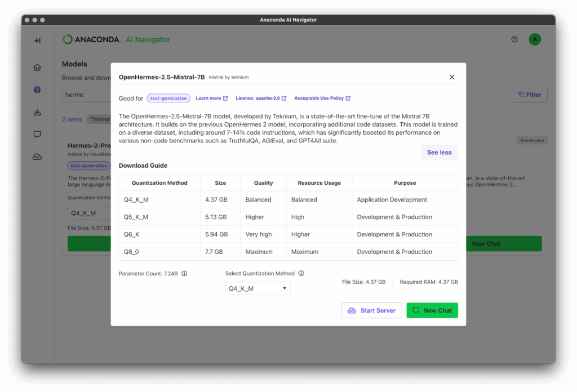Open the Models brain icon in sidebar
The width and height of the screenshot is (577, 392).
click(37, 90)
